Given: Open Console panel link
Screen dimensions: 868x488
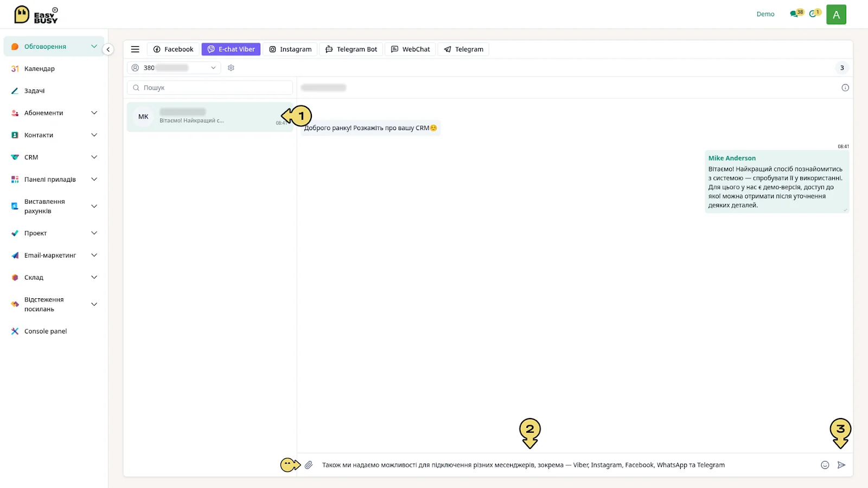Looking at the screenshot, I should [x=46, y=331].
